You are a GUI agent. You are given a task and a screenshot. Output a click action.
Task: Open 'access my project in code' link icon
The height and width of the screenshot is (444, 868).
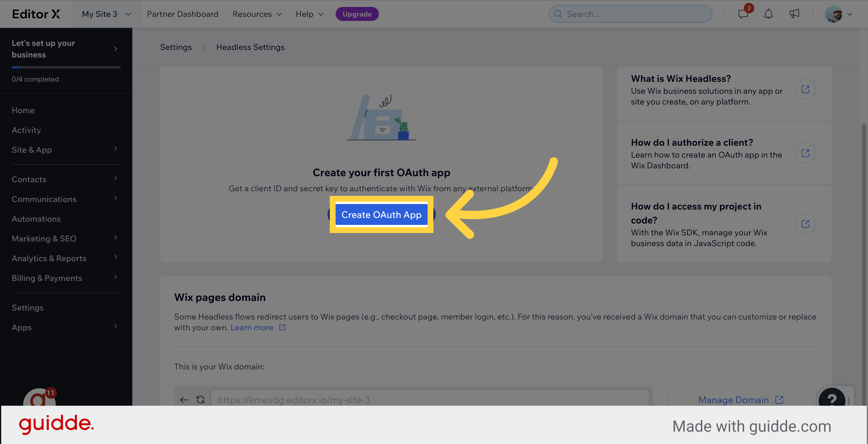(805, 224)
